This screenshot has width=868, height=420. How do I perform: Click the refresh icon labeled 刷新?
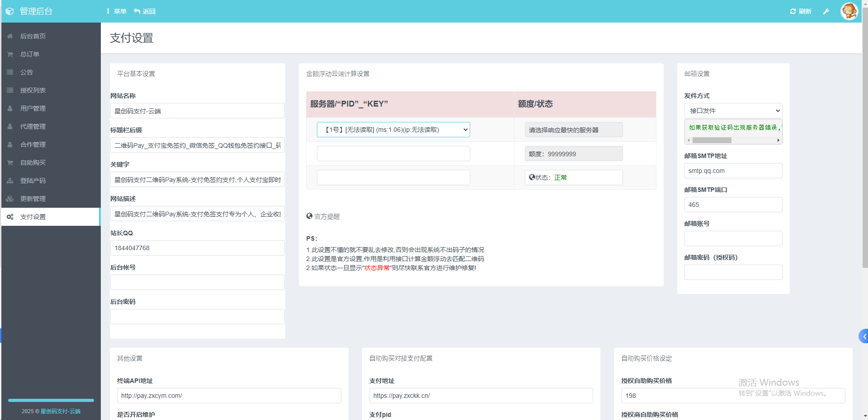pos(793,11)
